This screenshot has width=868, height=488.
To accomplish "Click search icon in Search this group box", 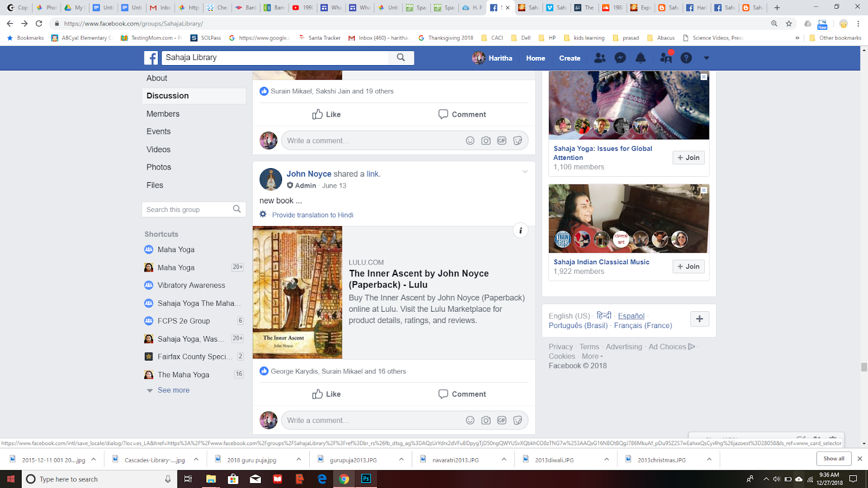I will pyautogui.click(x=237, y=209).
